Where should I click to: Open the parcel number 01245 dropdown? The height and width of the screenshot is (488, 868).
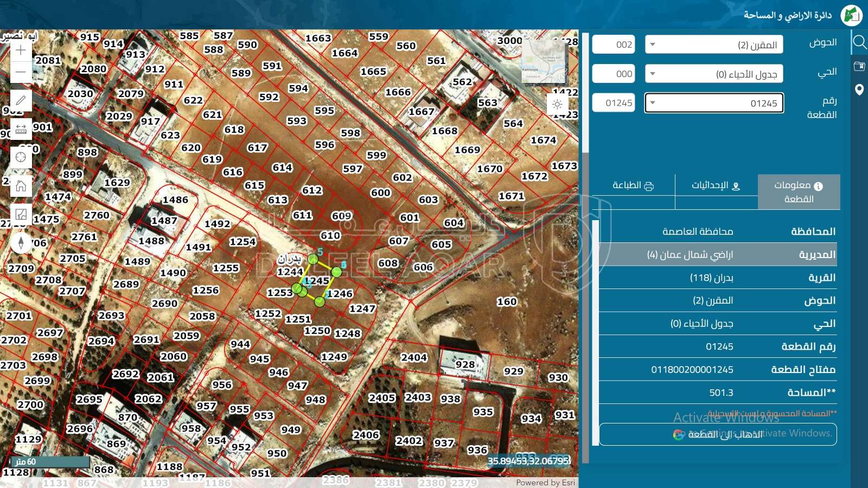point(714,103)
